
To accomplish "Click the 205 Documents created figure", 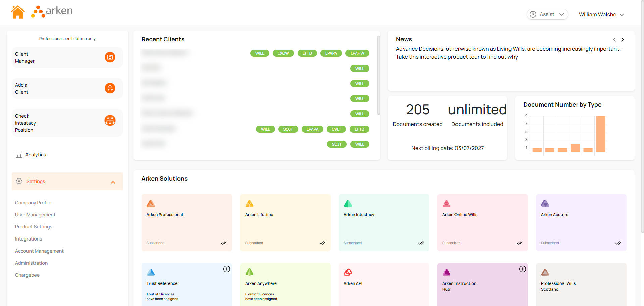I will point(418,110).
